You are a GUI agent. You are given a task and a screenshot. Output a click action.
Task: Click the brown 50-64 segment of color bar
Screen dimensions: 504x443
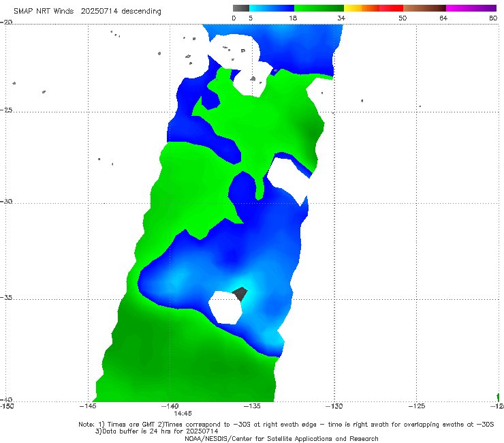[x=424, y=8]
